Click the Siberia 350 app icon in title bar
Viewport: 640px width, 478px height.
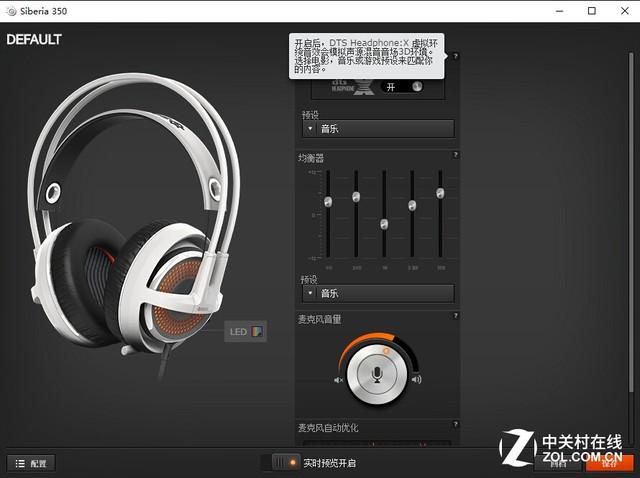click(x=11, y=11)
